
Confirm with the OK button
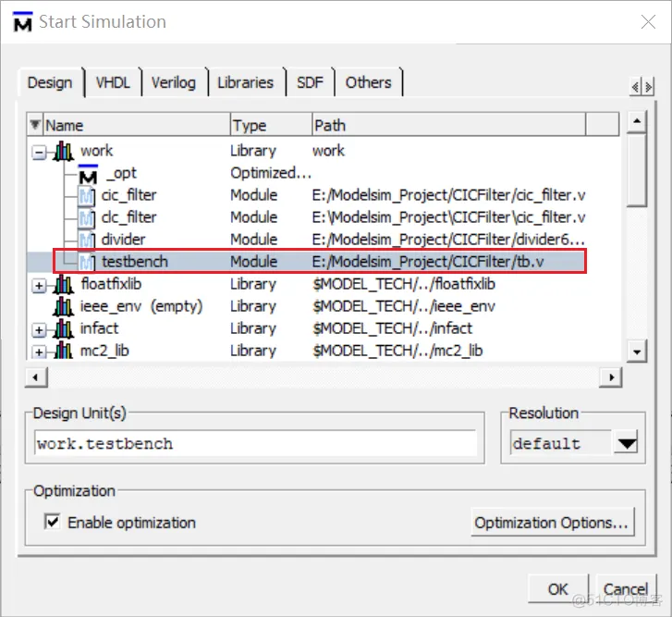coord(558,588)
